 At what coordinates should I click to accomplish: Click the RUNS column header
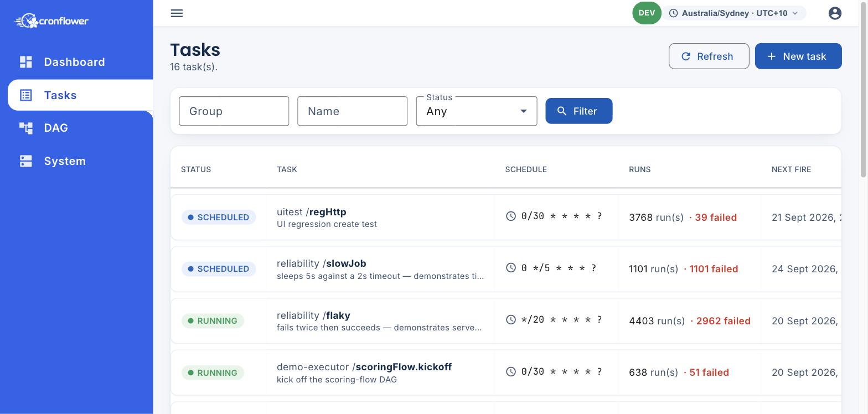click(x=640, y=169)
